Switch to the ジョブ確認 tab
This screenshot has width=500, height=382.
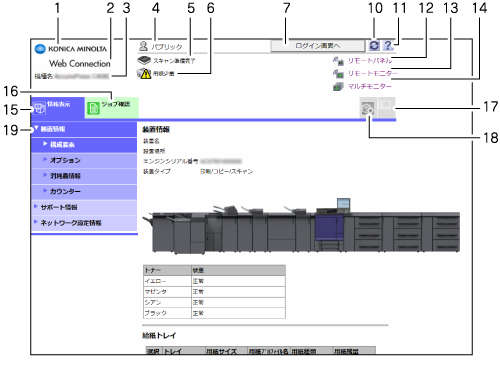click(x=112, y=108)
